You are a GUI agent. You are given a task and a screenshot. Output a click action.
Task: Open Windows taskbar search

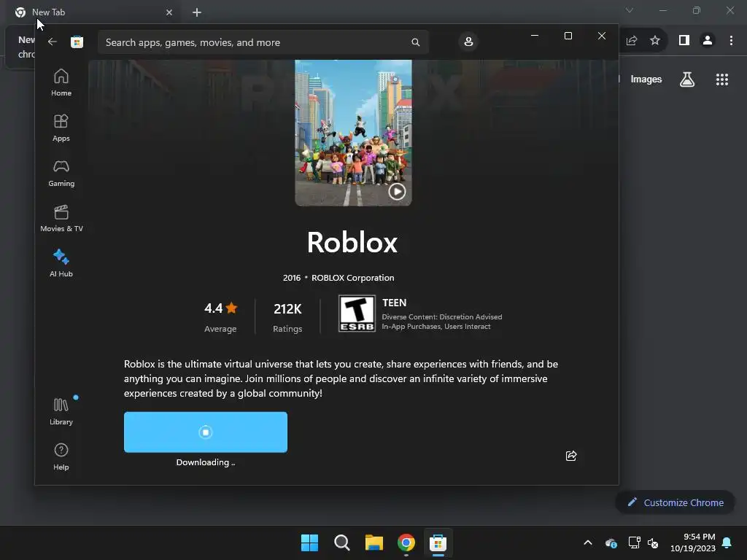point(341,542)
